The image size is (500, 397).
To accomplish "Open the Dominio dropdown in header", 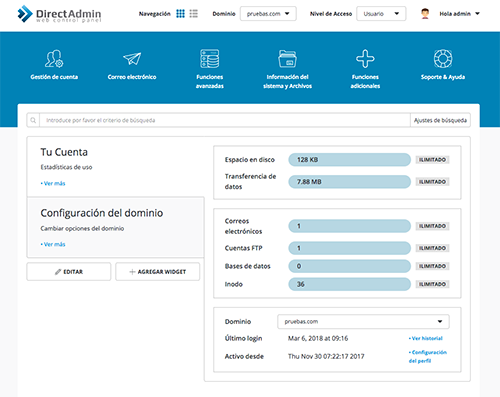I will click(x=268, y=14).
